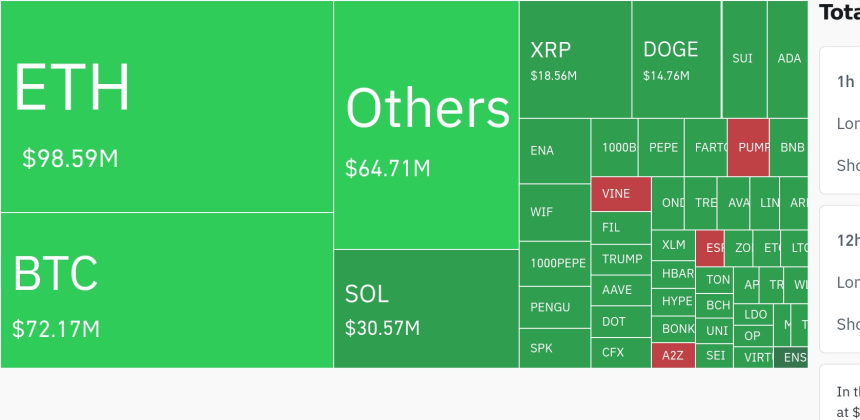This screenshot has width=860, height=420.
Task: Open the HBAR tile
Action: 678,273
